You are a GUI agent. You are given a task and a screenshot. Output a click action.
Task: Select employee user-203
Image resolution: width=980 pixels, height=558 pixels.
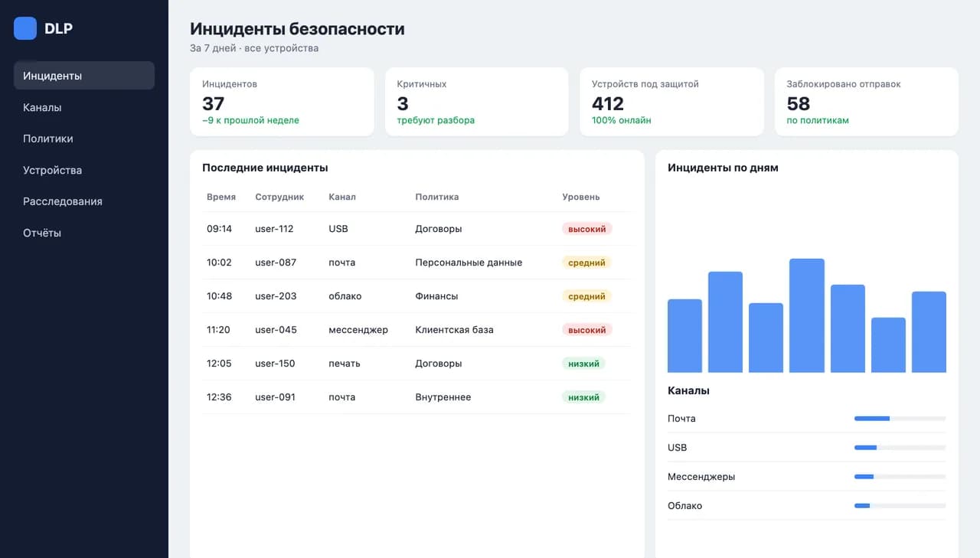276,296
